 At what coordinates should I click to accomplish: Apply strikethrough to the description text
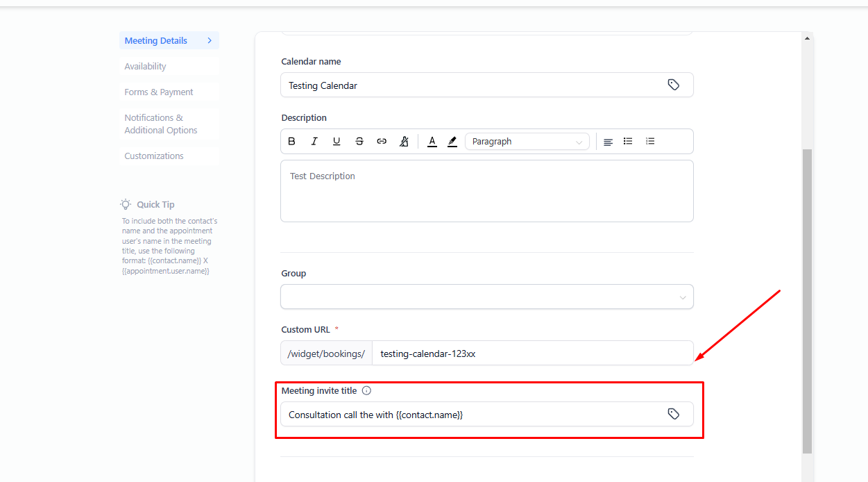[359, 142]
